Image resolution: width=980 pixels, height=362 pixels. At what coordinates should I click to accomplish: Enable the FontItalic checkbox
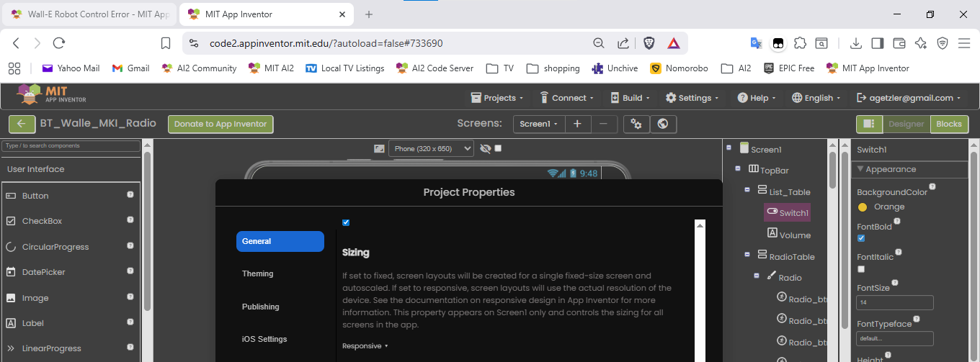(x=861, y=268)
